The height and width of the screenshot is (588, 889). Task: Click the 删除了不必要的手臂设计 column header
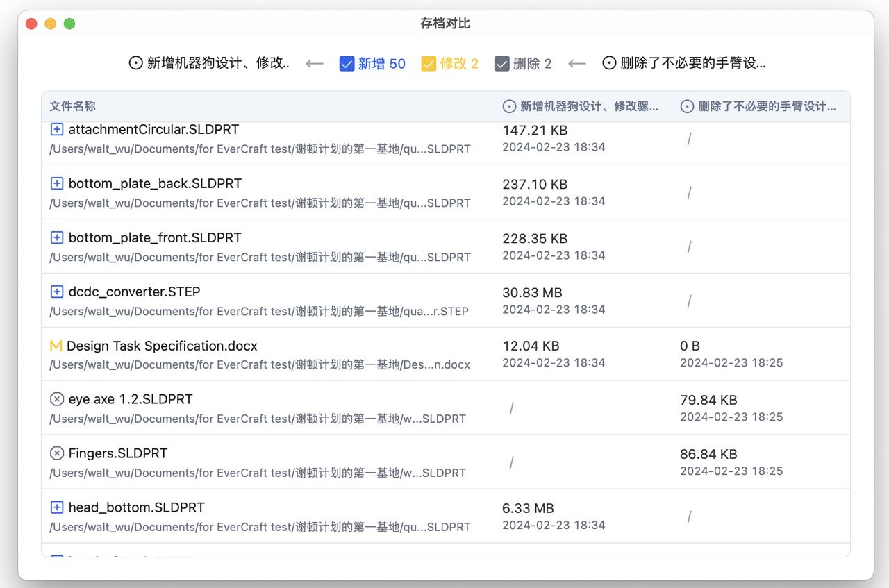[x=758, y=106]
